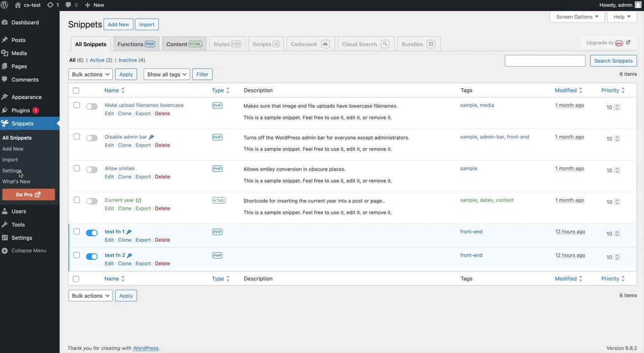Click the HTML type badge for Current year

click(219, 200)
